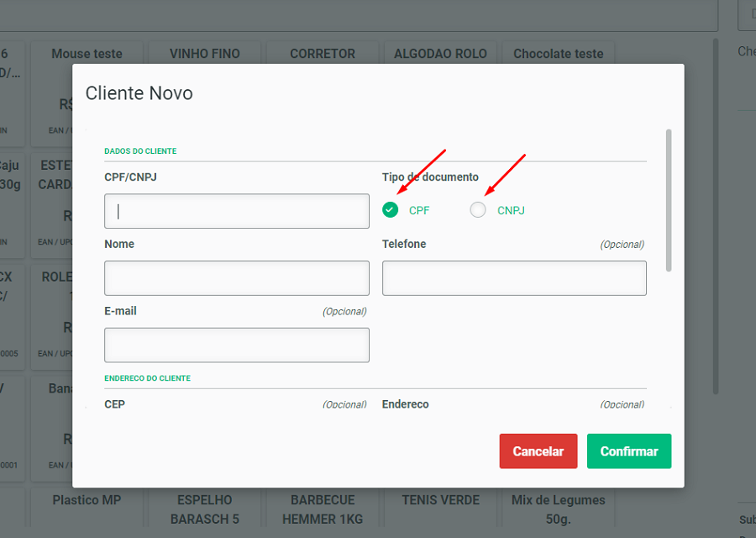Click the green Confirmar button

click(x=628, y=451)
